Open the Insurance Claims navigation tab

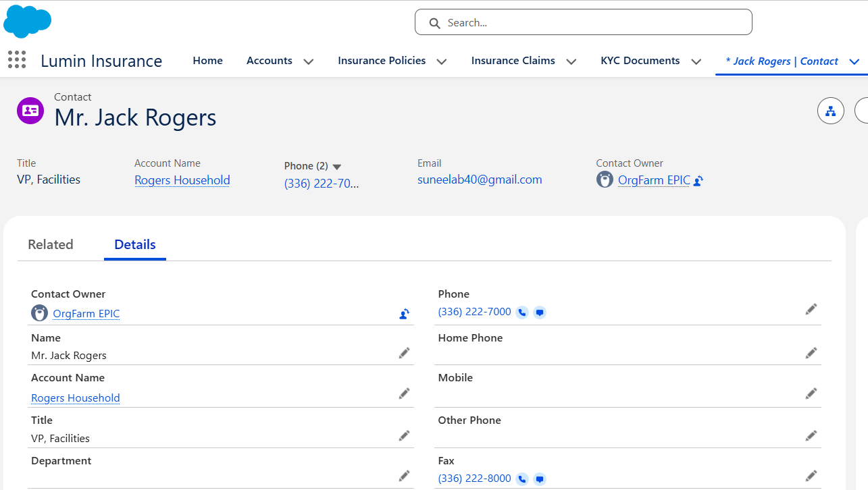pyautogui.click(x=513, y=61)
